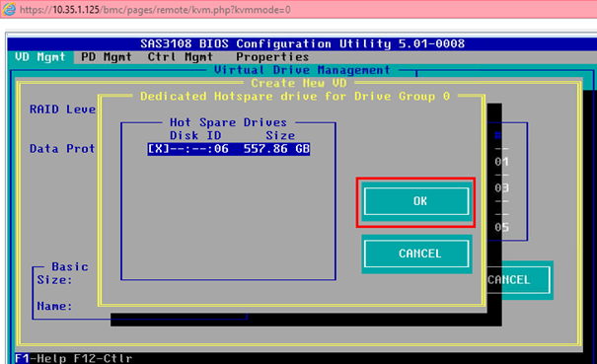Open the PD Mgmt tab
Image resolution: width=597 pixels, height=364 pixels.
[x=107, y=57]
